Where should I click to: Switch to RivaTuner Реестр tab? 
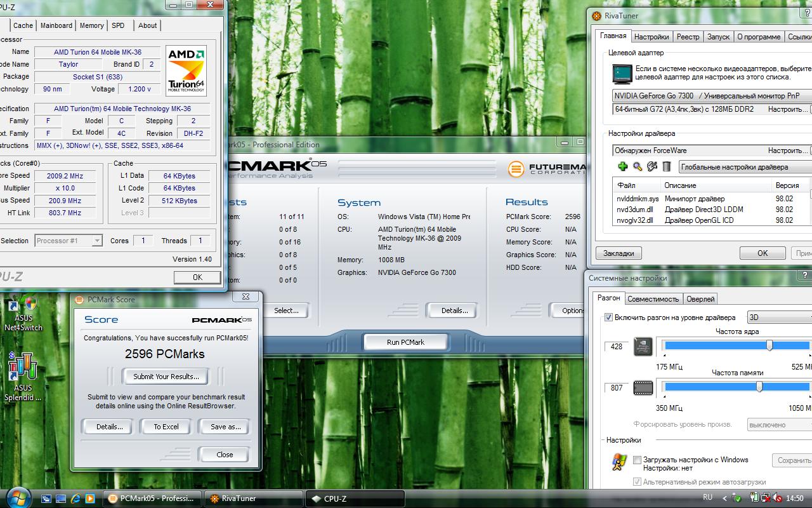[688, 37]
